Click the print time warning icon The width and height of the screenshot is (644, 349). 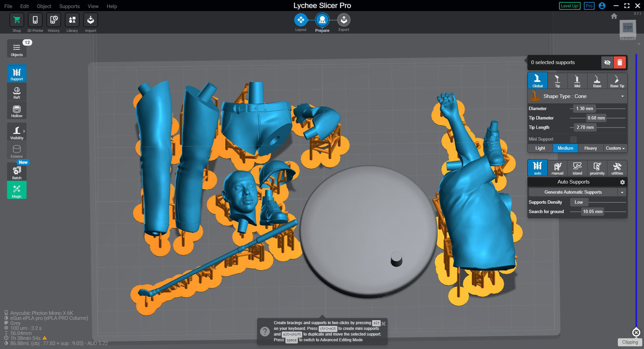coord(45,338)
